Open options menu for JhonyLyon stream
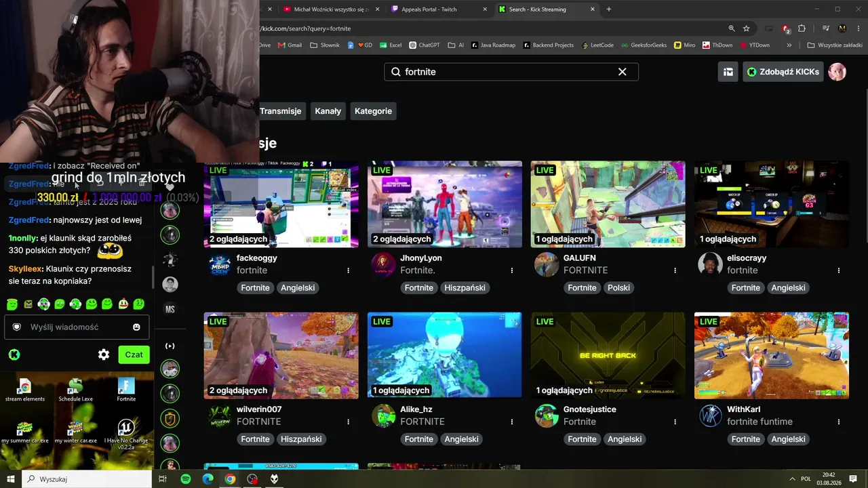 [512, 270]
